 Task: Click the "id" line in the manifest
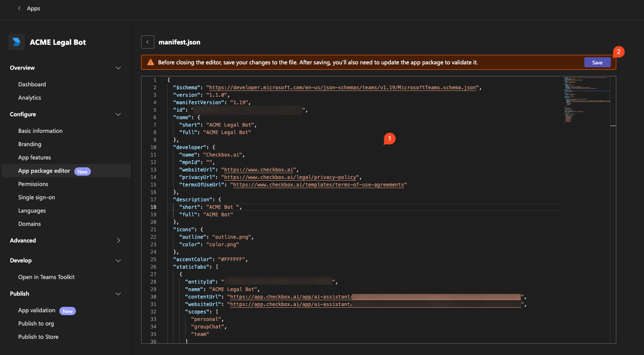pyautogui.click(x=240, y=110)
